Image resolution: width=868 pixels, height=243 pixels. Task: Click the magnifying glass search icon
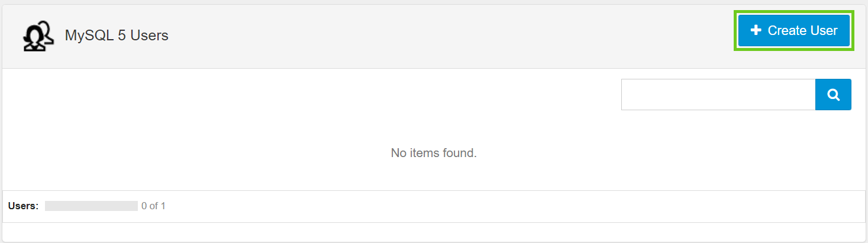[x=833, y=95]
